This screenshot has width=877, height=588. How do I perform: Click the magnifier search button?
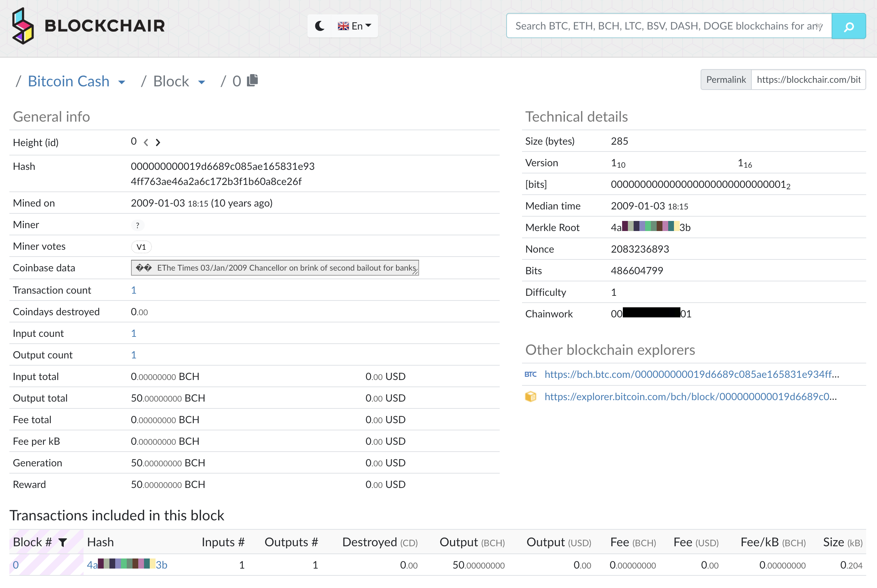[849, 26]
